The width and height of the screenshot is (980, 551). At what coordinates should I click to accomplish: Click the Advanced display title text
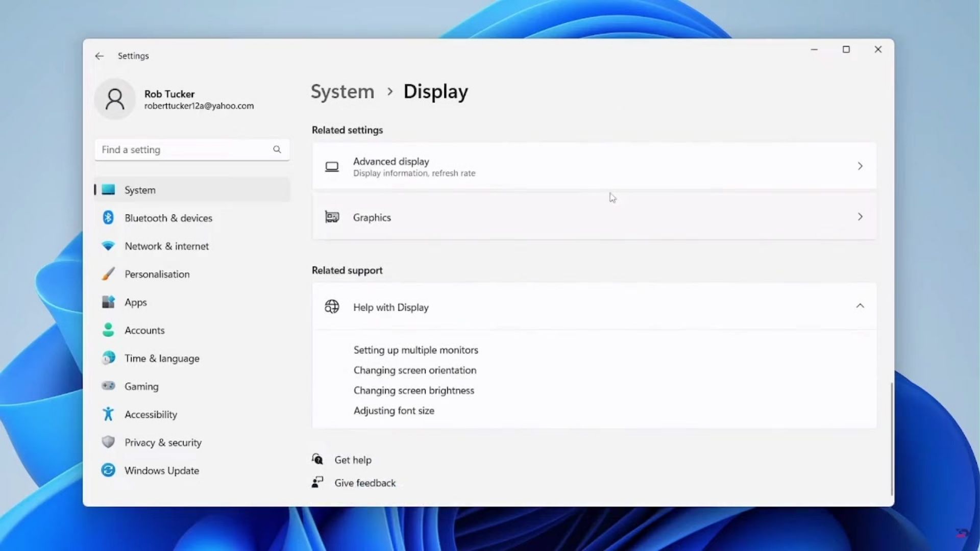391,161
